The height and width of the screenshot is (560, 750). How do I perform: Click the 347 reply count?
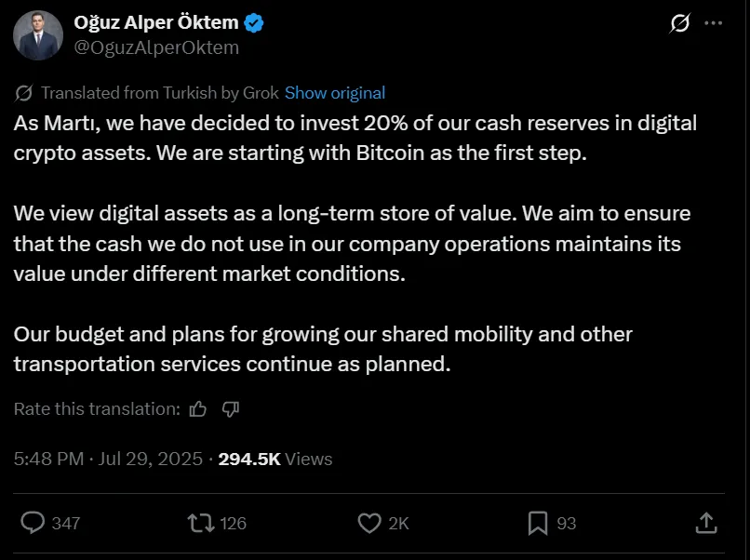[64, 523]
